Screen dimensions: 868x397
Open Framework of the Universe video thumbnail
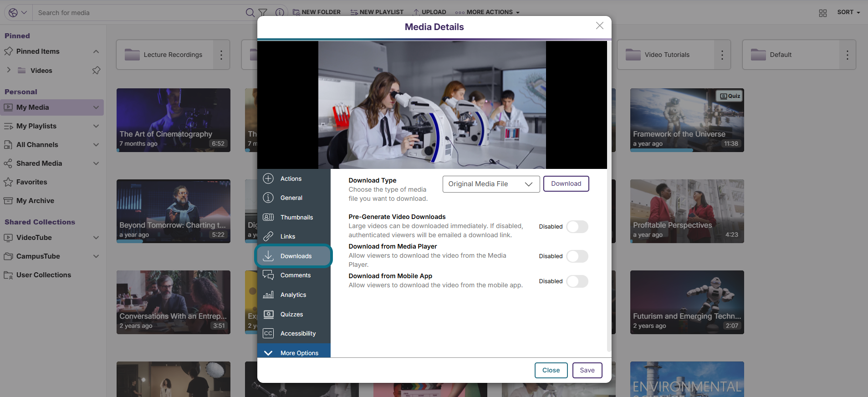pyautogui.click(x=687, y=120)
